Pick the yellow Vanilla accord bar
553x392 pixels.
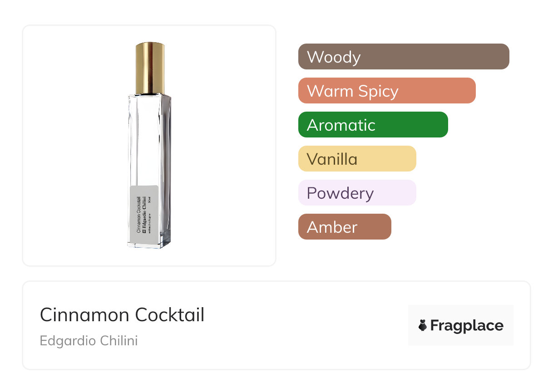[x=357, y=159]
